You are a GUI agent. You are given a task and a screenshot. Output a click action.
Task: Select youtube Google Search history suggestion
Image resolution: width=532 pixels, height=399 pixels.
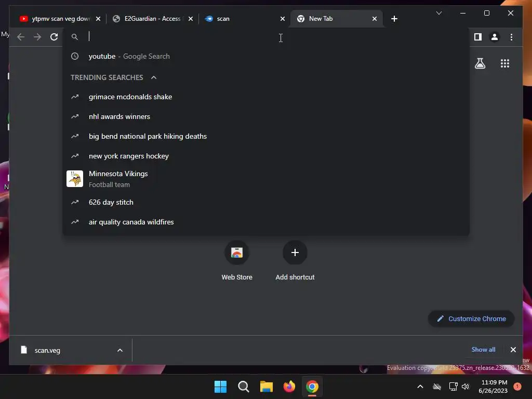coord(266,56)
